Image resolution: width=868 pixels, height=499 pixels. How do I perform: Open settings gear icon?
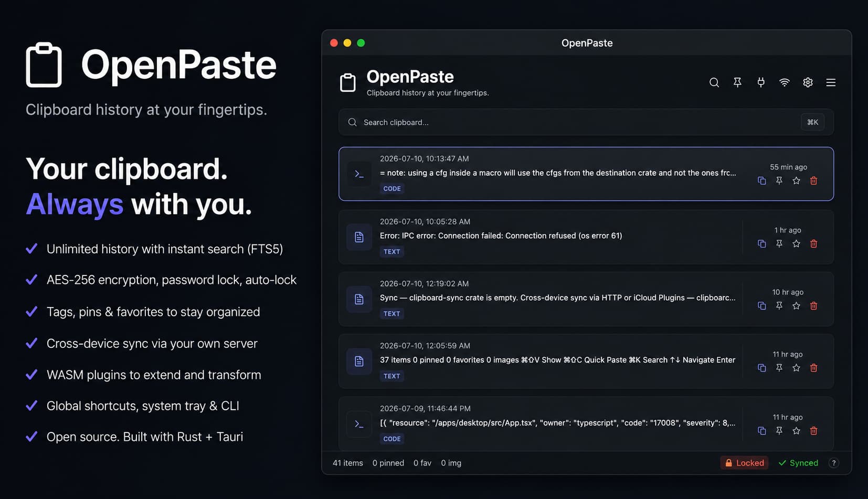pyautogui.click(x=808, y=82)
